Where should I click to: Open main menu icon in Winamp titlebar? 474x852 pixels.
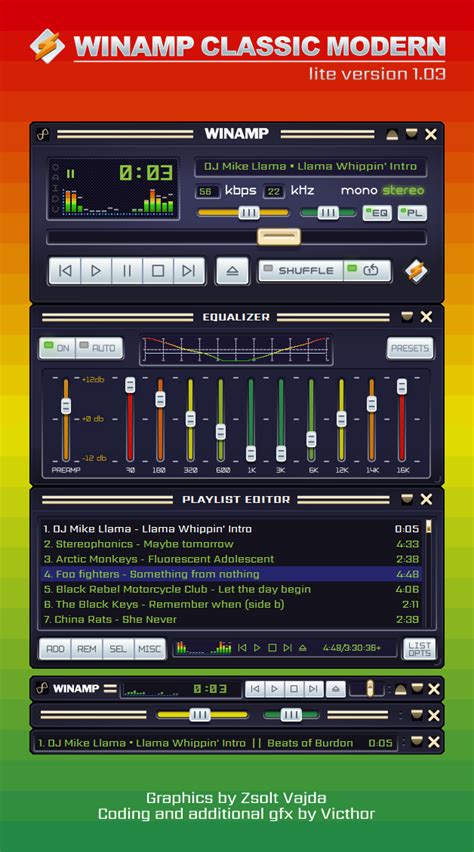point(43,134)
